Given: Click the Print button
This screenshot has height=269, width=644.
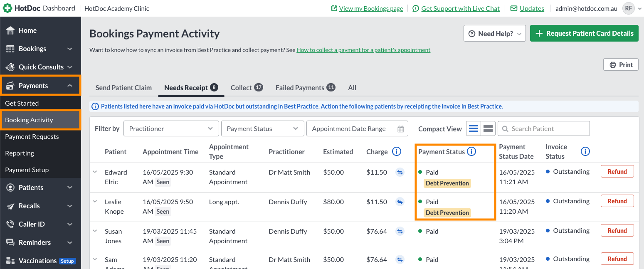Looking at the screenshot, I should pyautogui.click(x=621, y=64).
